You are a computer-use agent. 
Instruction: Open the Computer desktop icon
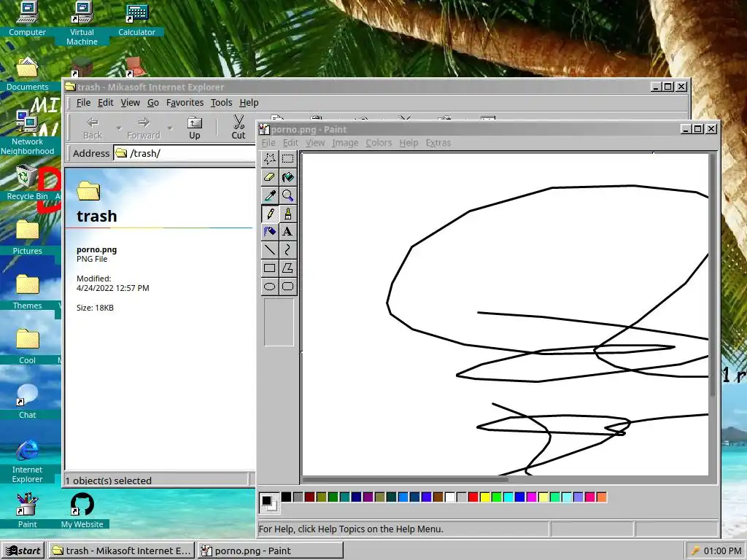point(27,19)
